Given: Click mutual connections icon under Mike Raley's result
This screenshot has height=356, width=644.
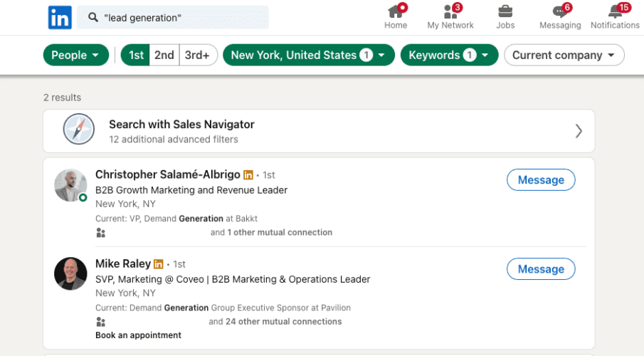Looking at the screenshot, I should [100, 322].
